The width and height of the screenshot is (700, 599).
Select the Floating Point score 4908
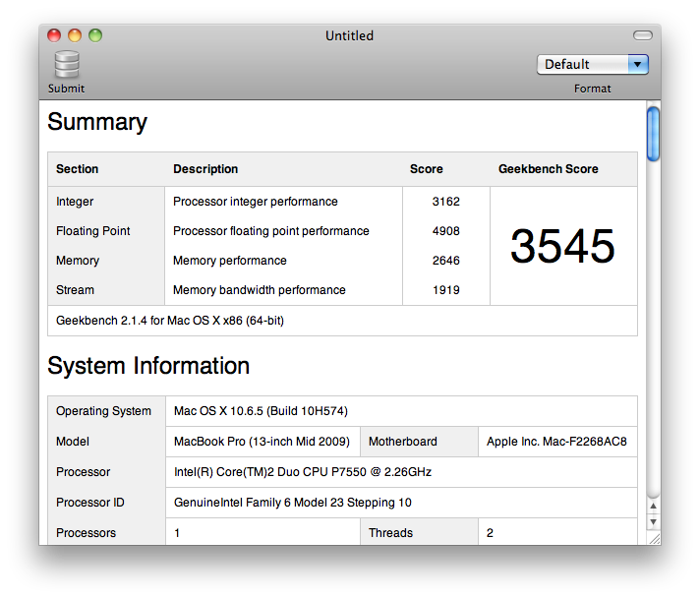pos(445,231)
